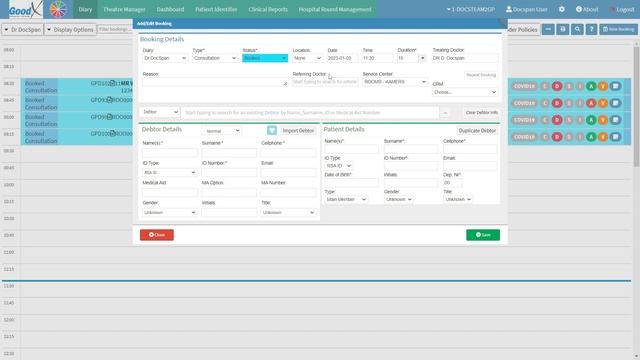Screen dimensions: 640x360
Task: Click the Import Debtor button
Action: pyautogui.click(x=298, y=131)
